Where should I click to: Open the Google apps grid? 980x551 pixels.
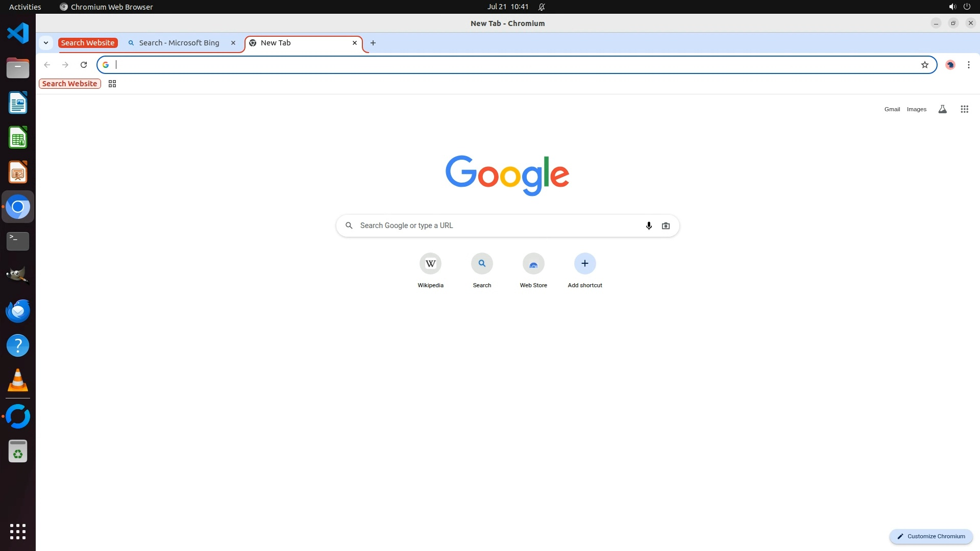coord(964,109)
